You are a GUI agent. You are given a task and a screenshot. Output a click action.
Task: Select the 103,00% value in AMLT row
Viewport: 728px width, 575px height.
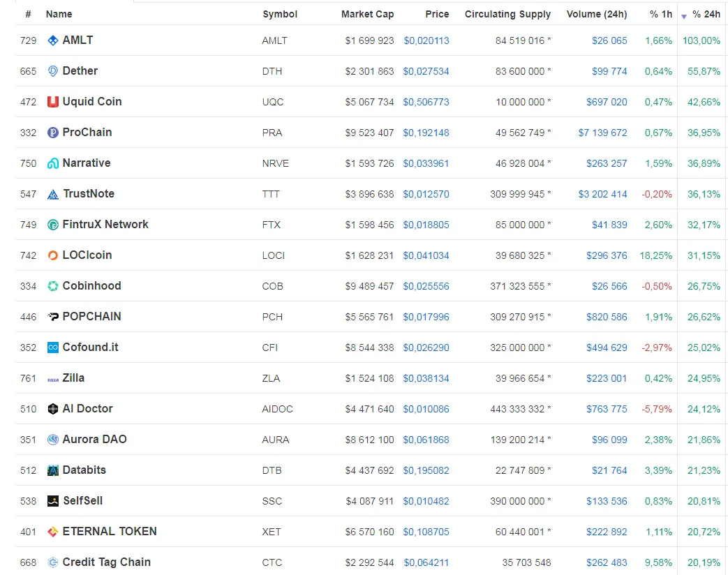pyautogui.click(x=701, y=41)
